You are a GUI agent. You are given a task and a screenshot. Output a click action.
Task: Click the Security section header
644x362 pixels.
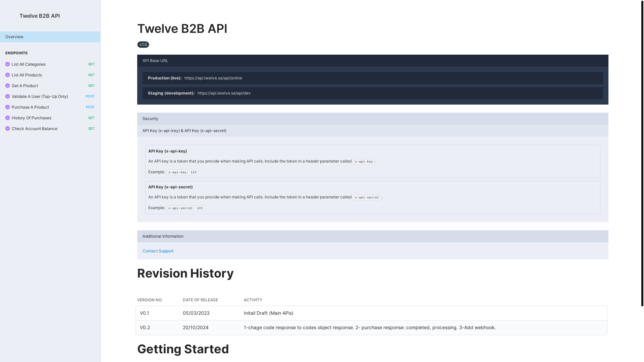pos(373,119)
